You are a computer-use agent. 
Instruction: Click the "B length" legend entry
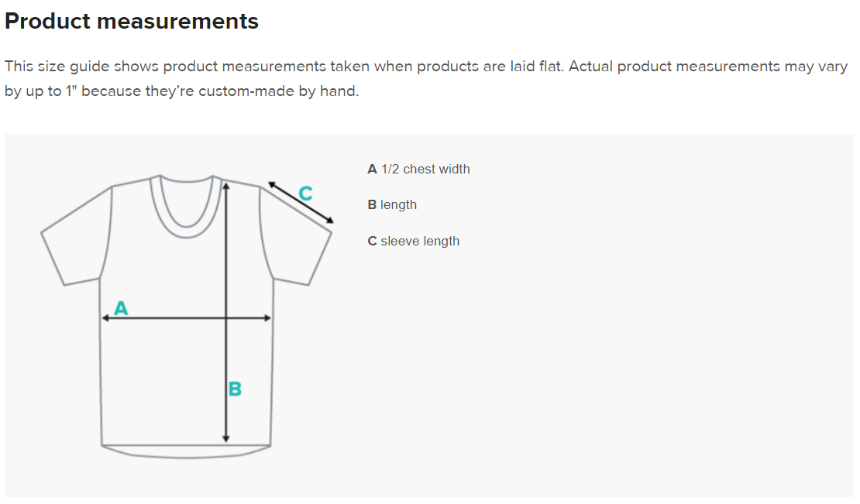tap(392, 204)
